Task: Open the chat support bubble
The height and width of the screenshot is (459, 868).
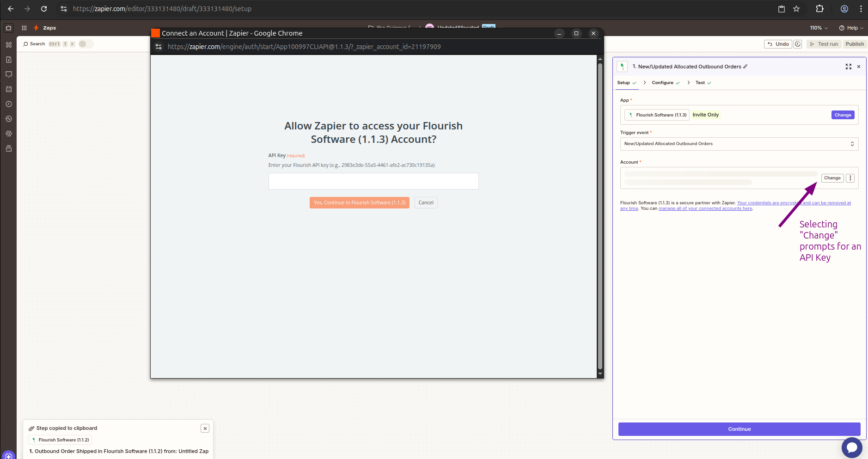Action: 852,447
